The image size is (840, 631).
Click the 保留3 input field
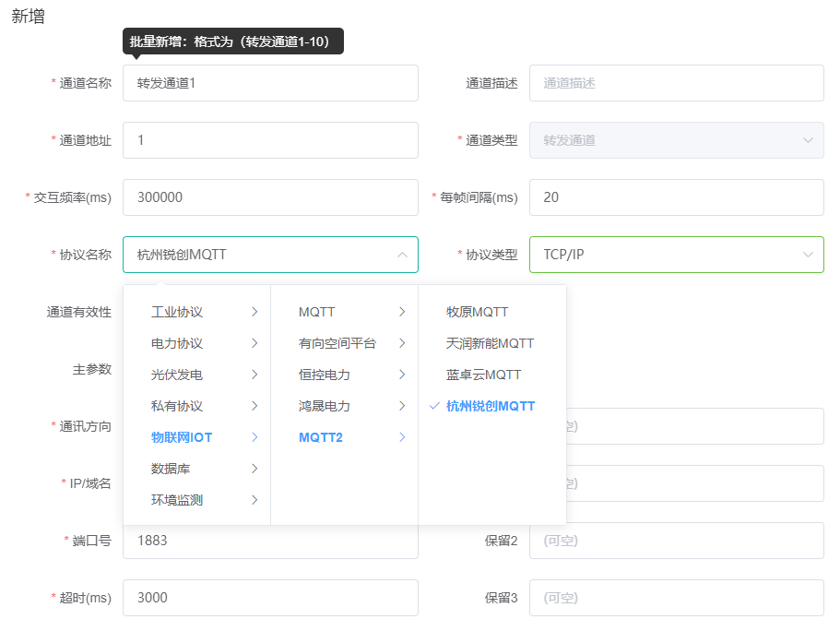click(x=677, y=598)
